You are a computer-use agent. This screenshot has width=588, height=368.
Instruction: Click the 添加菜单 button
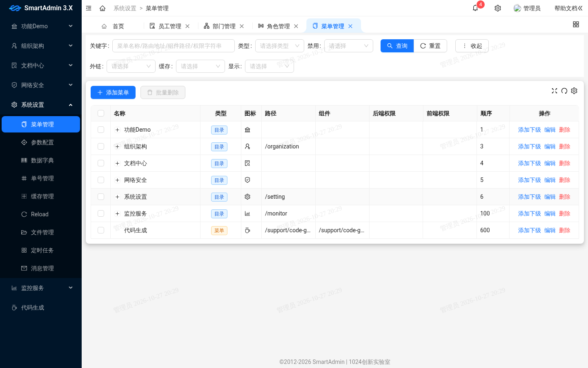tap(113, 92)
